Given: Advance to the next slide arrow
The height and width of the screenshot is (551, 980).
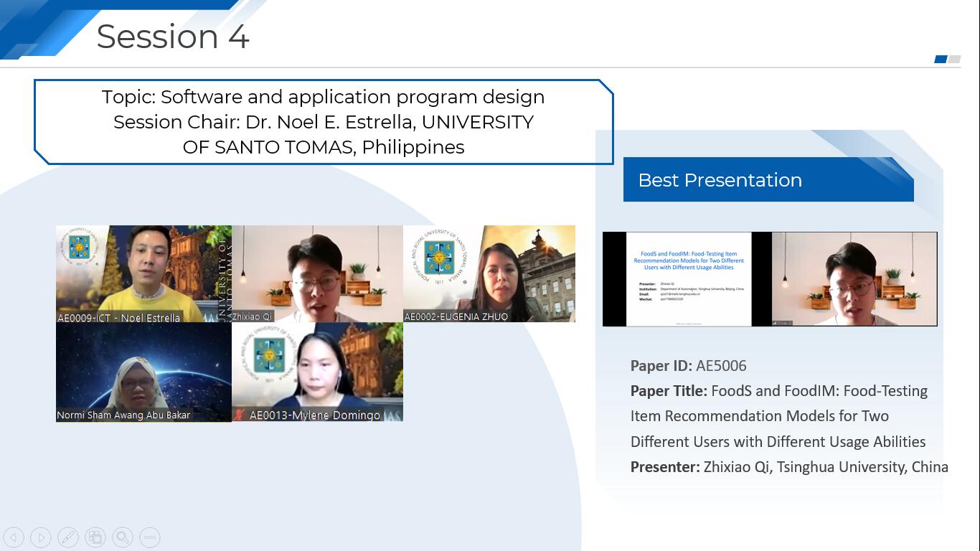Looking at the screenshot, I should click(41, 537).
